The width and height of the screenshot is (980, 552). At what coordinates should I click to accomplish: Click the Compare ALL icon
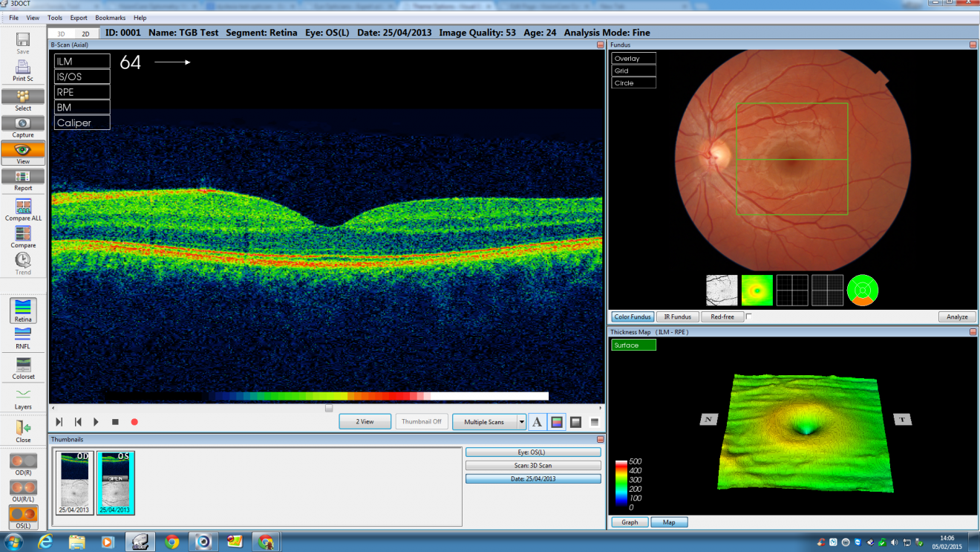pos(22,207)
